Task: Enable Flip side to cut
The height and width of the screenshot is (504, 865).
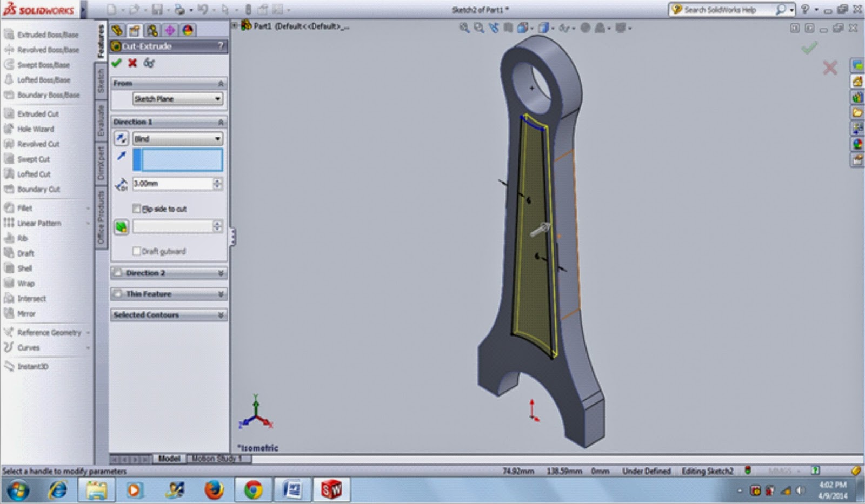Action: click(x=137, y=209)
